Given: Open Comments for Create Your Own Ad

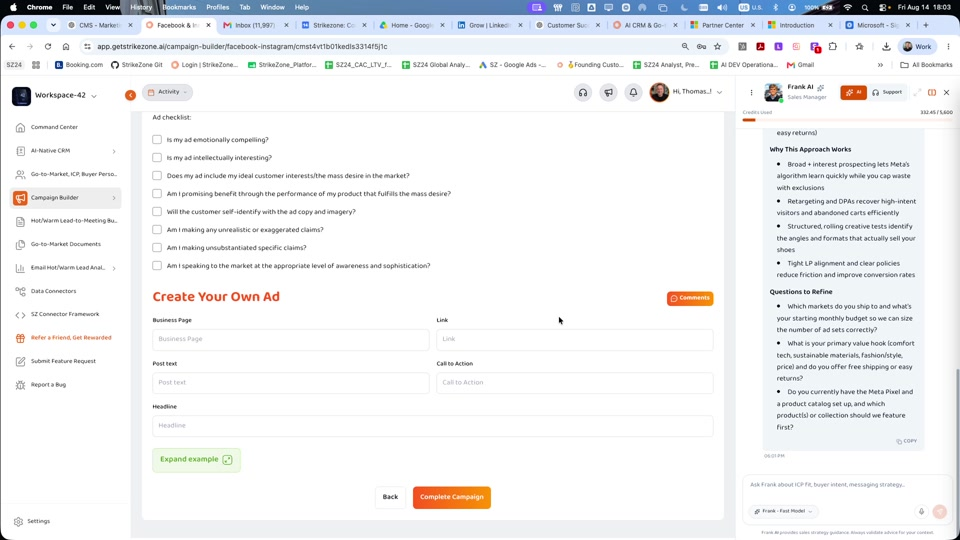Looking at the screenshot, I should pyautogui.click(x=690, y=298).
